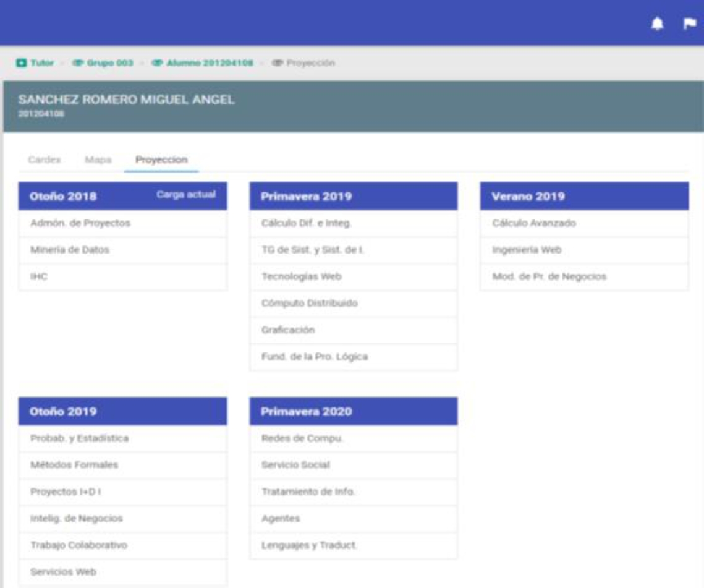
Task: Select Admón. de Proyectos course
Action: (80, 223)
